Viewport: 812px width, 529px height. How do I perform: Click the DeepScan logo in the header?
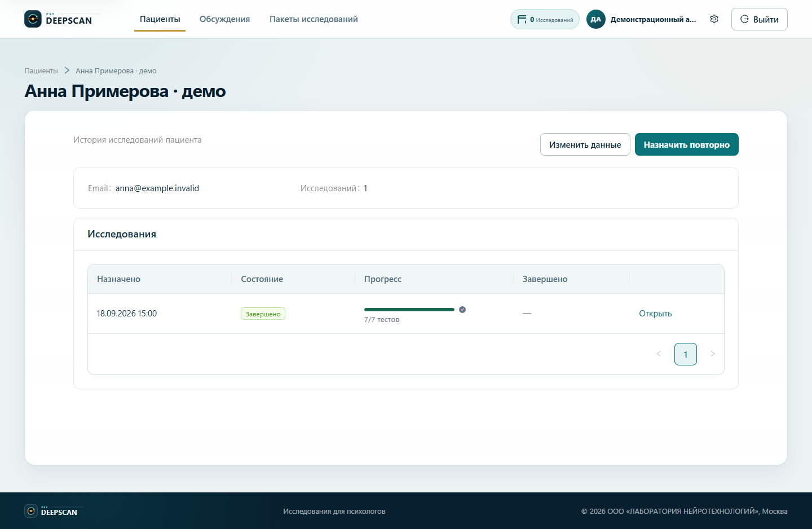pos(58,19)
